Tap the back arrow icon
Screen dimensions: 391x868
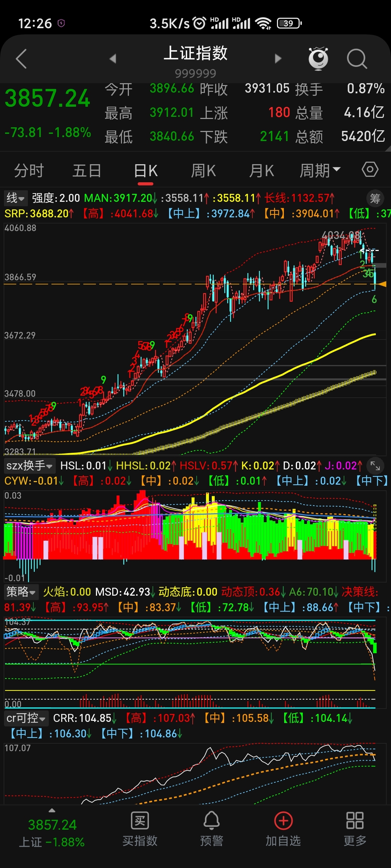click(21, 59)
